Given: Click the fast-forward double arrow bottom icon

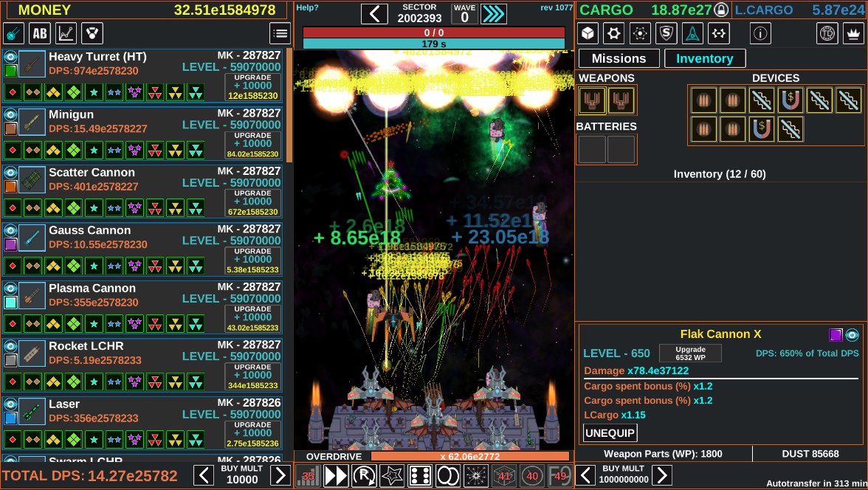Looking at the screenshot, I should pyautogui.click(x=335, y=475).
